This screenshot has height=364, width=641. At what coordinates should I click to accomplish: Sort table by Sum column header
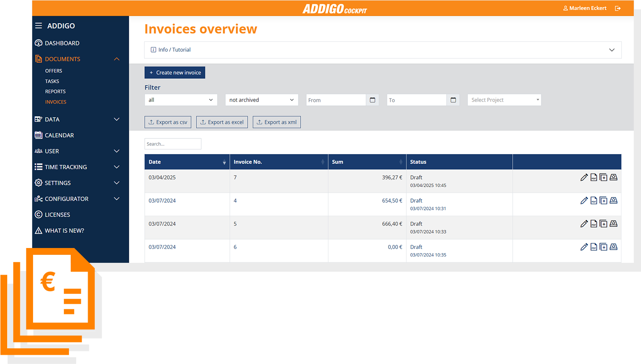click(367, 162)
